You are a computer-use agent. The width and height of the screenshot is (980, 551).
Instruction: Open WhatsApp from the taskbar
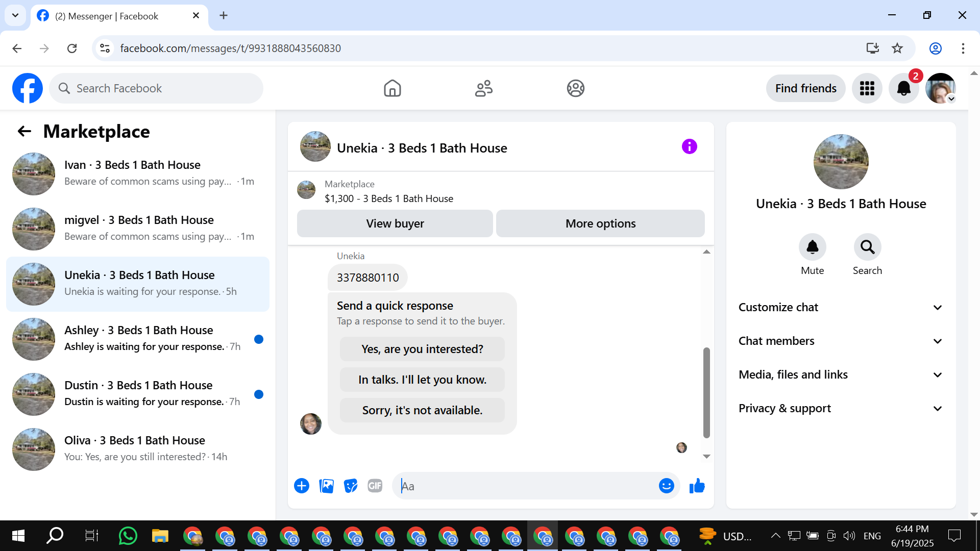click(x=128, y=536)
